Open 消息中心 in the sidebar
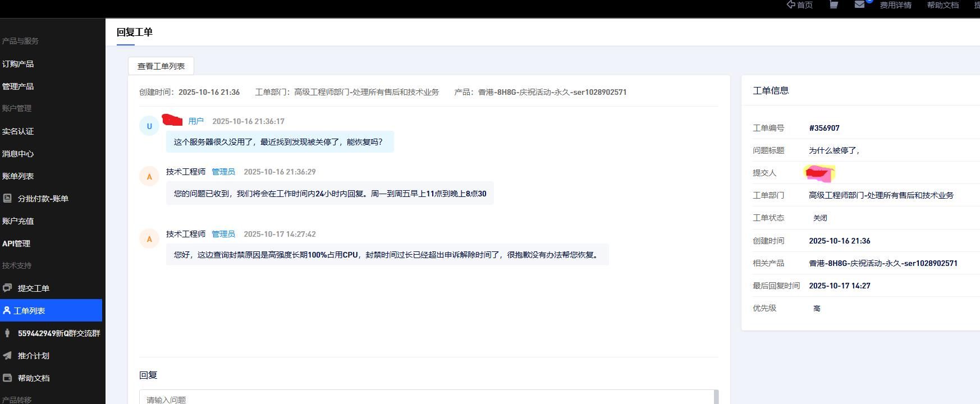 [x=18, y=154]
